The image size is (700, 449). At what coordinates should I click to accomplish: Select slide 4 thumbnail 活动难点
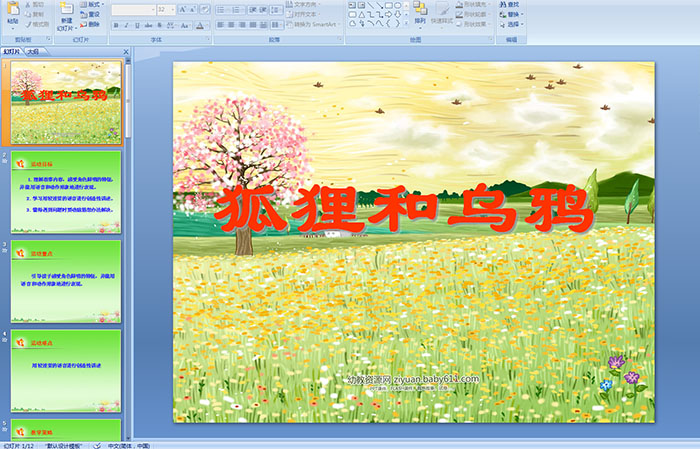pos(66,371)
